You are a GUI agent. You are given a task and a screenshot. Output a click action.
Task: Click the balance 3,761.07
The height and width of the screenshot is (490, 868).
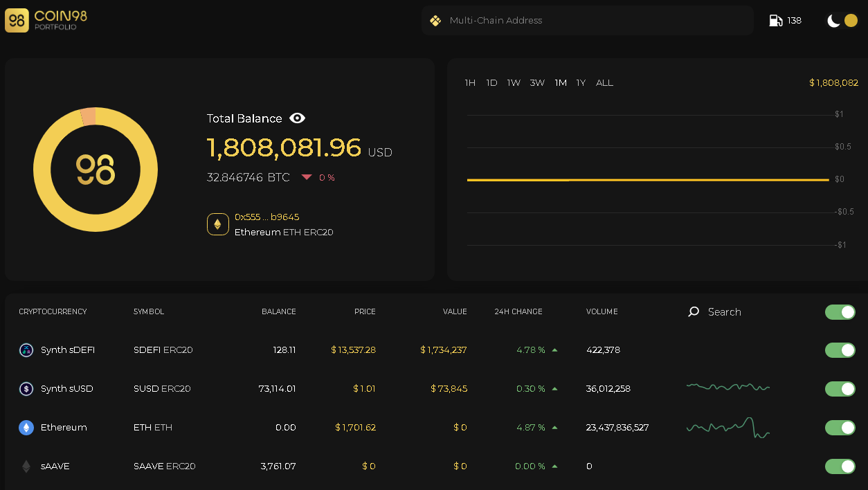[x=278, y=466]
